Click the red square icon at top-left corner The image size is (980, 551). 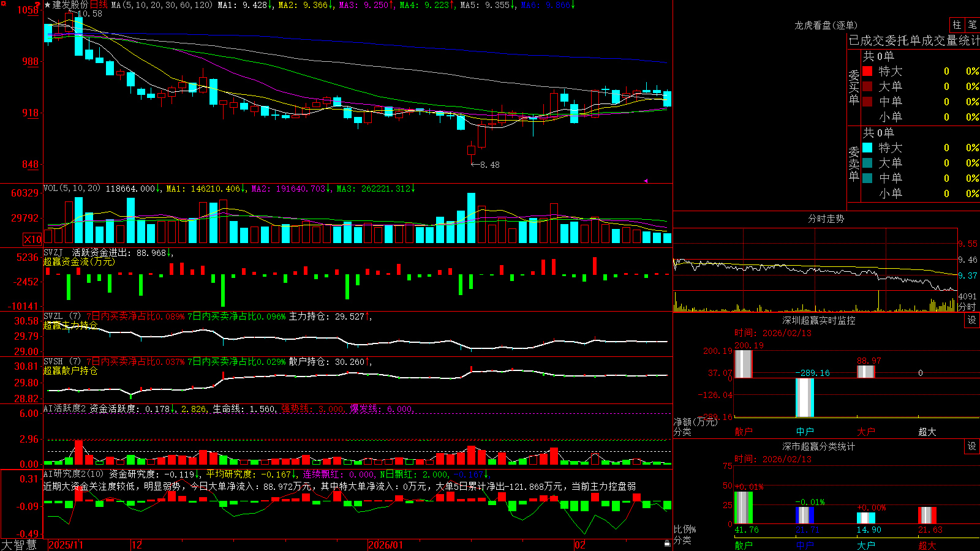[2, 3]
